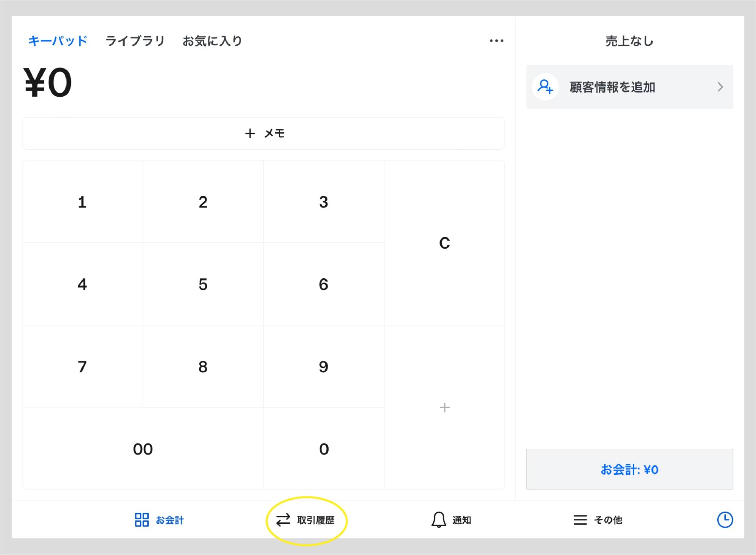Screen dimensions: 756x555
Task: Switch to the お気に入り tab
Action: pyautogui.click(x=213, y=41)
